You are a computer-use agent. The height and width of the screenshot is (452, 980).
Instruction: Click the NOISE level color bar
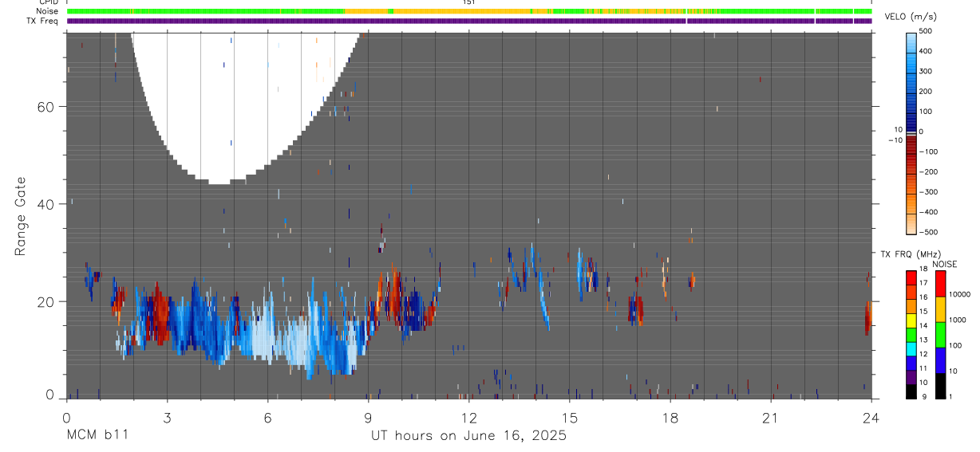click(940, 335)
